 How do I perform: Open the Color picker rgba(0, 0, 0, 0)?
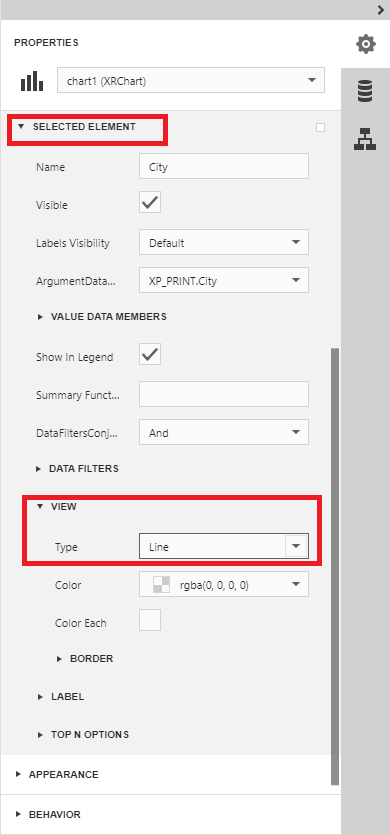224,585
